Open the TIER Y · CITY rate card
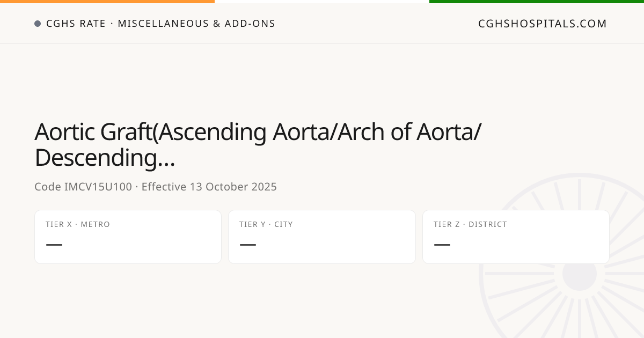Viewport: 644px width, 338px height. (322, 237)
